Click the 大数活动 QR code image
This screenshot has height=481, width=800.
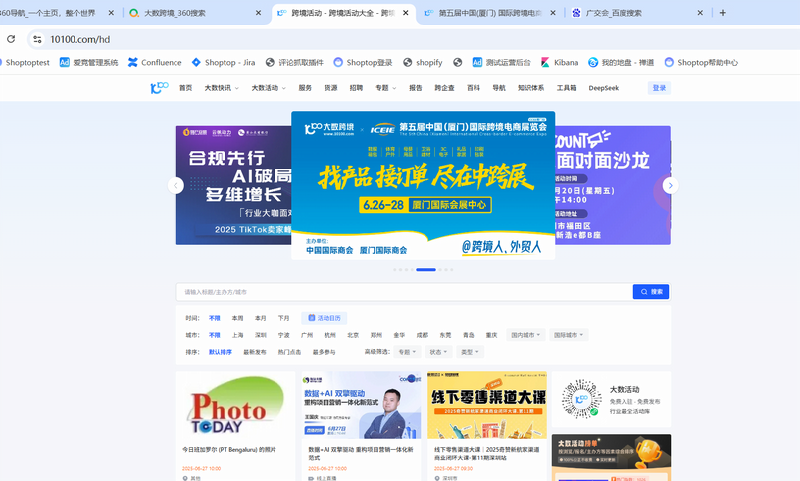pyautogui.click(x=582, y=399)
